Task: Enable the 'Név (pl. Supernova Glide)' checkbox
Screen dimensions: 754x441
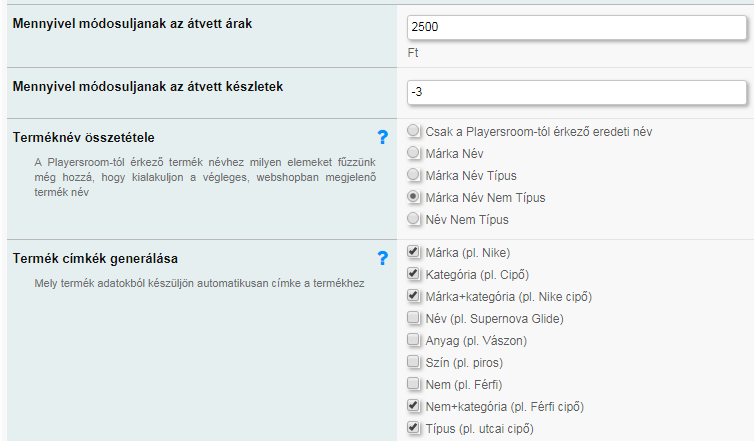Action: click(x=414, y=318)
